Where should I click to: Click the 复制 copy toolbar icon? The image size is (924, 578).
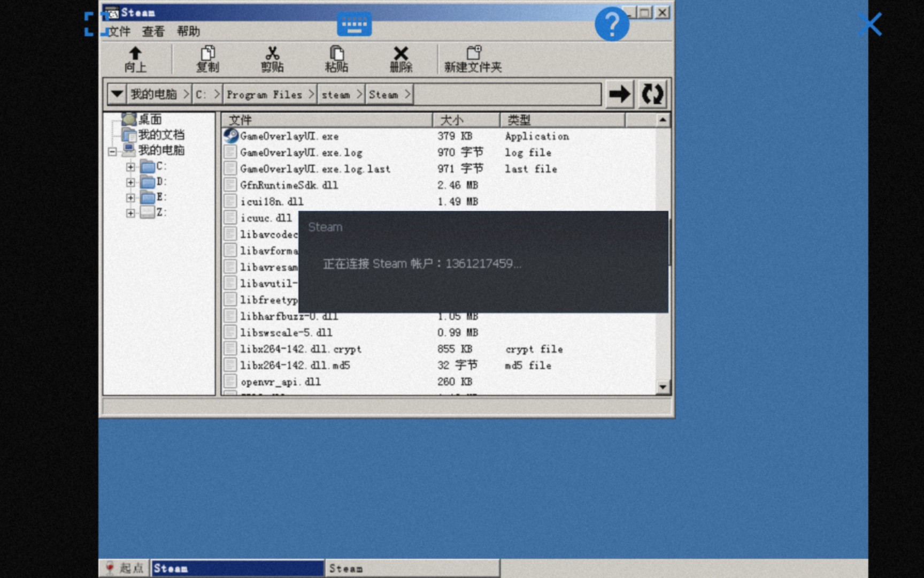[207, 59]
